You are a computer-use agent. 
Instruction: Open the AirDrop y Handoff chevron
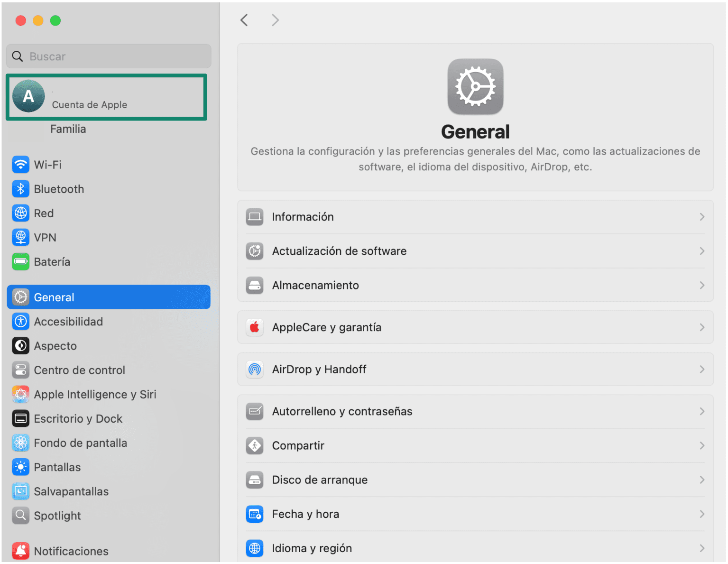pyautogui.click(x=702, y=369)
